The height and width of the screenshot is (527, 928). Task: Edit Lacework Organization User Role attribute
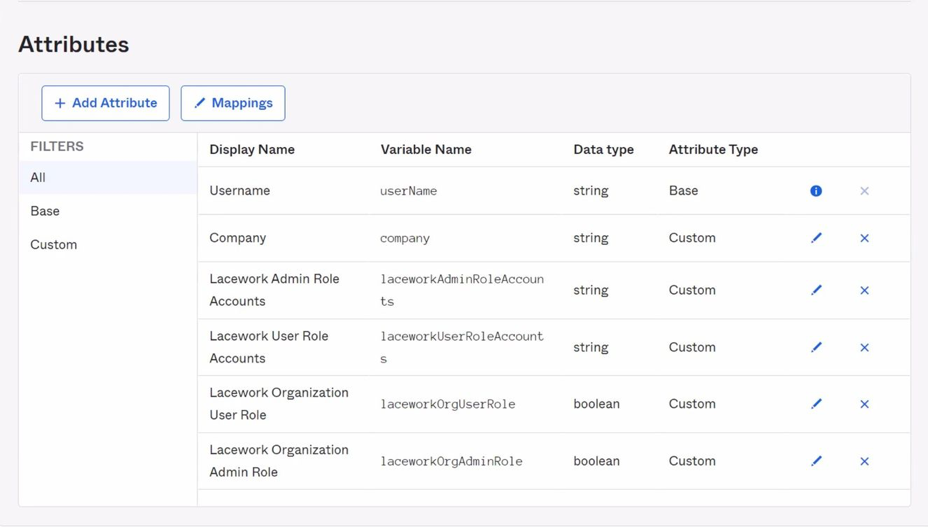click(x=816, y=404)
